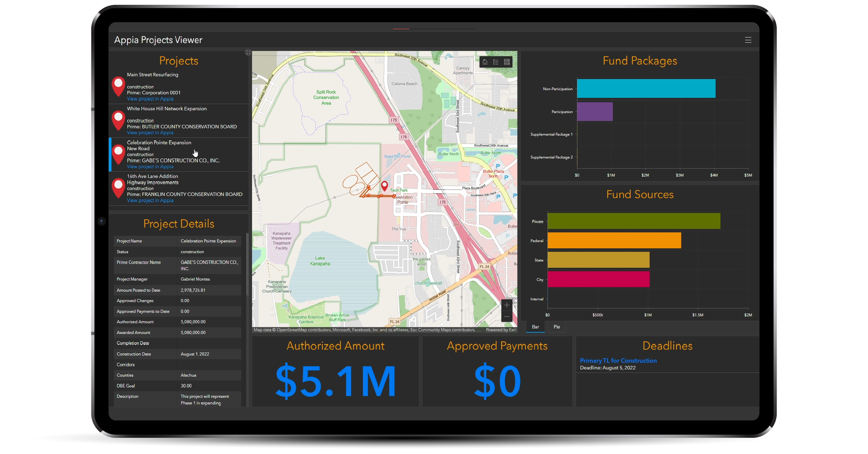The image size is (868, 454).
Task: Open the map legend list icon
Action: click(x=496, y=62)
